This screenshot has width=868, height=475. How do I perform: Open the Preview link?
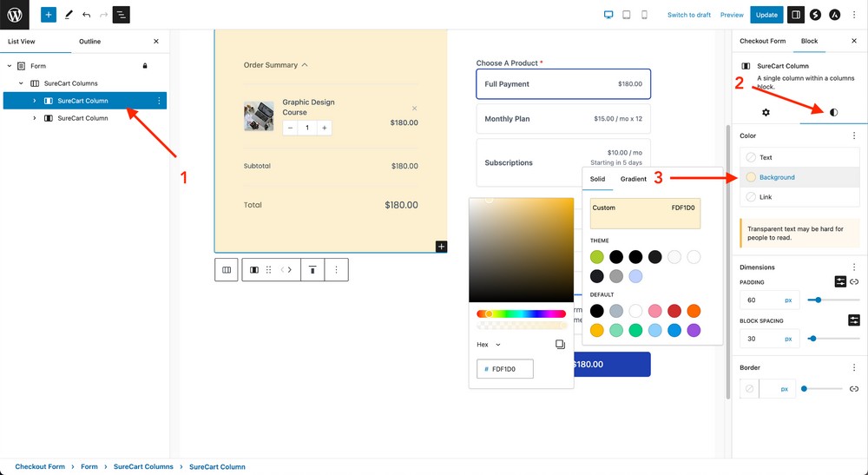(732, 15)
